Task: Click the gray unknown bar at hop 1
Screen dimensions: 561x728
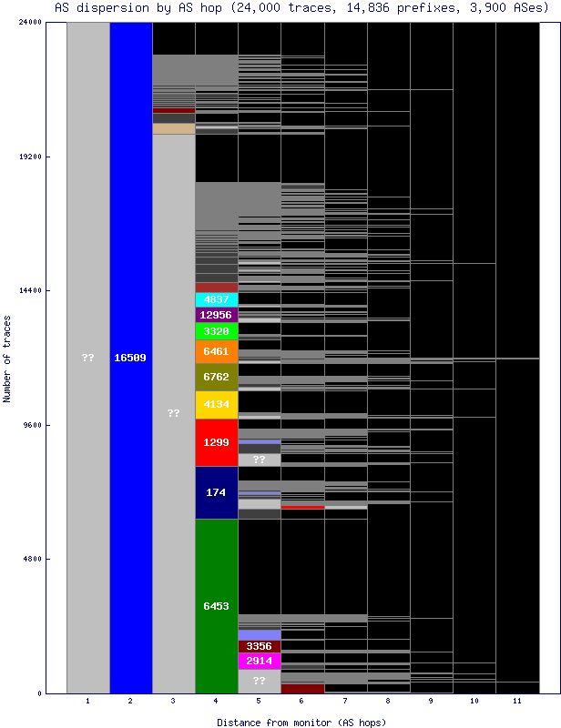Action: (88, 358)
